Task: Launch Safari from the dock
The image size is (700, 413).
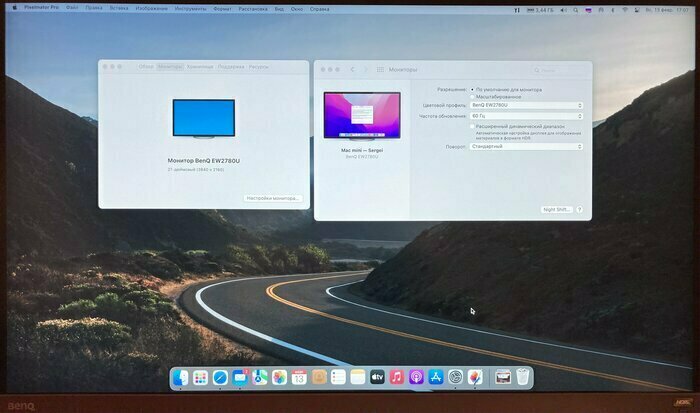Action: pos(220,378)
